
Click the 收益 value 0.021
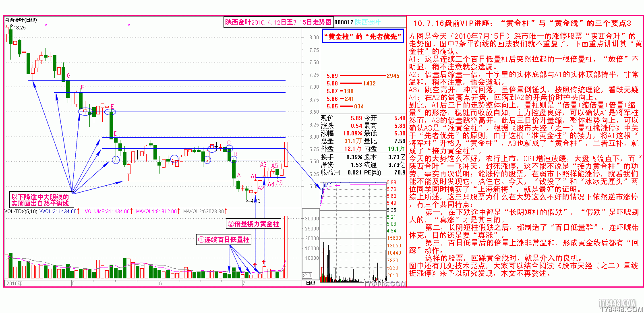tap(354, 172)
